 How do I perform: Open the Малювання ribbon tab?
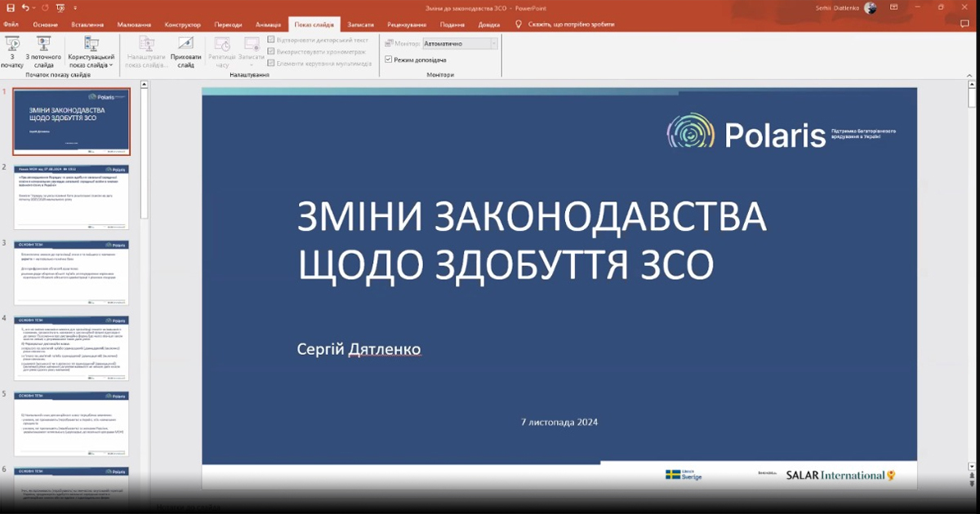(134, 24)
